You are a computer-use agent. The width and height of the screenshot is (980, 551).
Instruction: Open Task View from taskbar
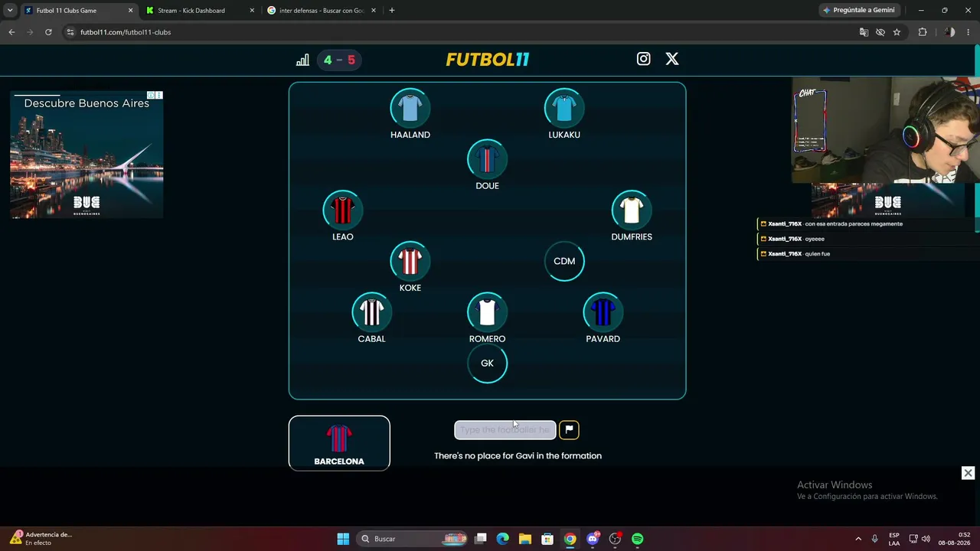click(x=481, y=539)
